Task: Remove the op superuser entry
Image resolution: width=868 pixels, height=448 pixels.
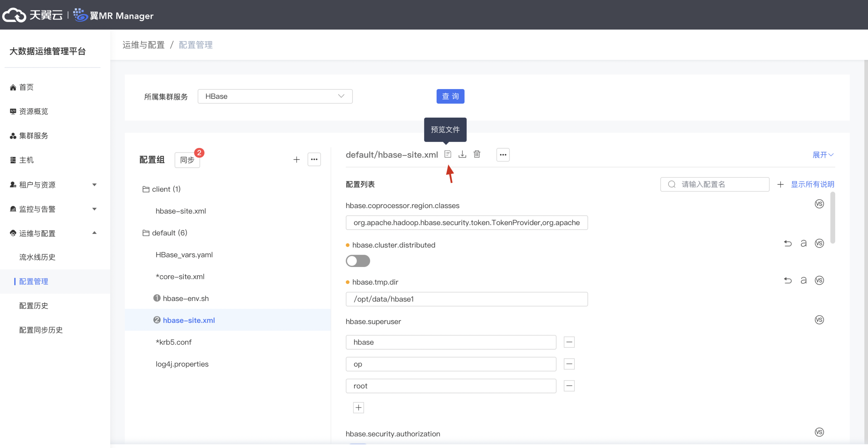Action: (569, 364)
